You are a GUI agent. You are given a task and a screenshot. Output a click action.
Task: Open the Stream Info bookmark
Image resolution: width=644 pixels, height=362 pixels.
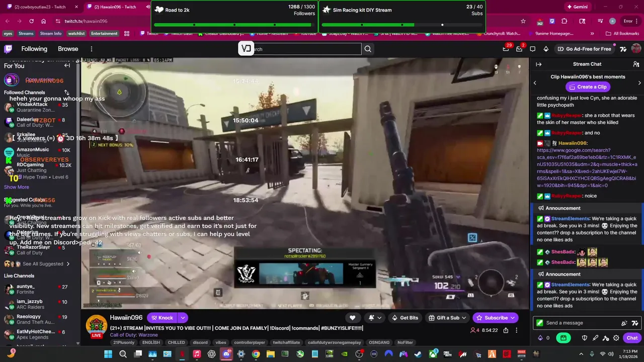coord(51,34)
